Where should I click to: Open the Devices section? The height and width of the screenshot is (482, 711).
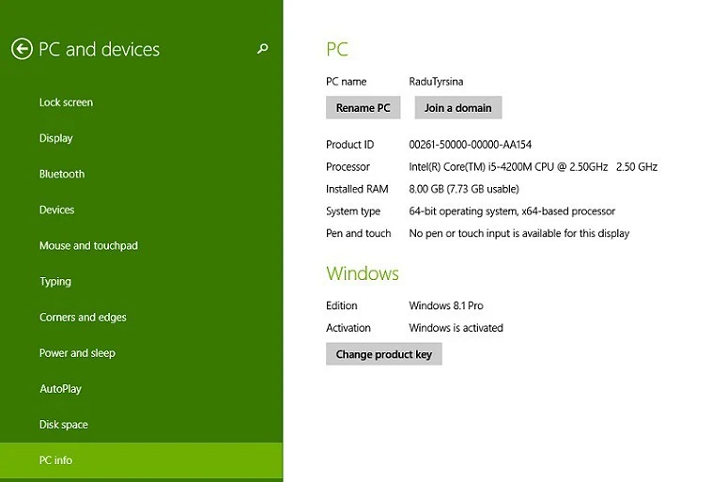[x=57, y=210]
